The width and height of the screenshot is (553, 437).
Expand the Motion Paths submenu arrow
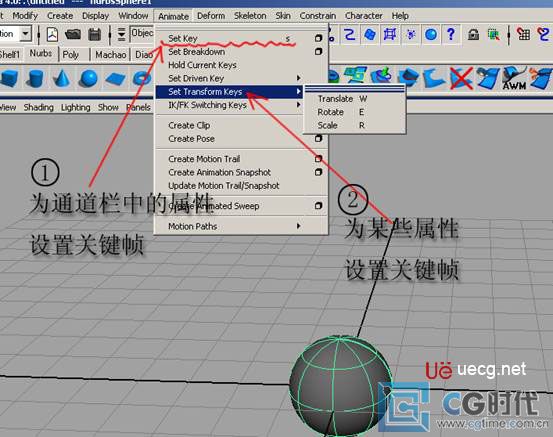298,226
